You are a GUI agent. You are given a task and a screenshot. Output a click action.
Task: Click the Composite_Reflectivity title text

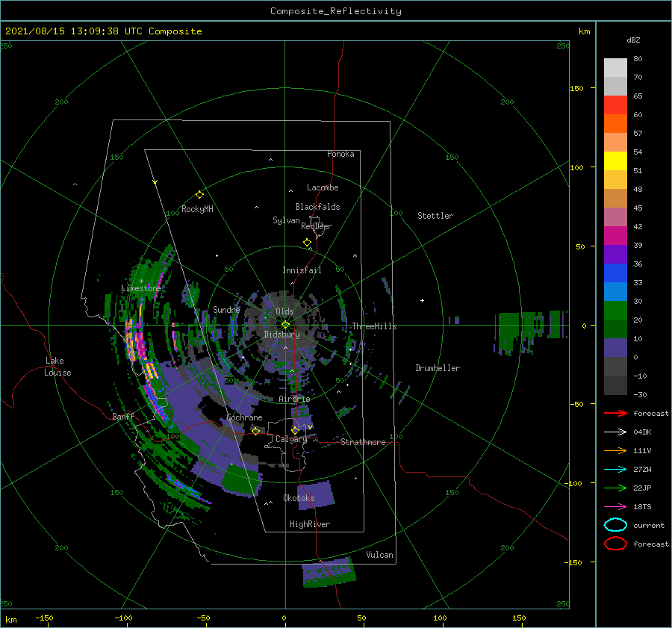336,11
